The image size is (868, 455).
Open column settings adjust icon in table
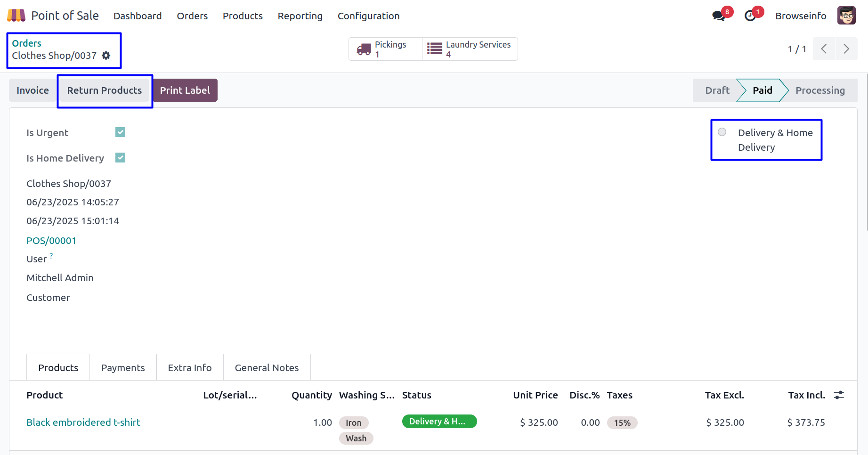pyautogui.click(x=839, y=395)
